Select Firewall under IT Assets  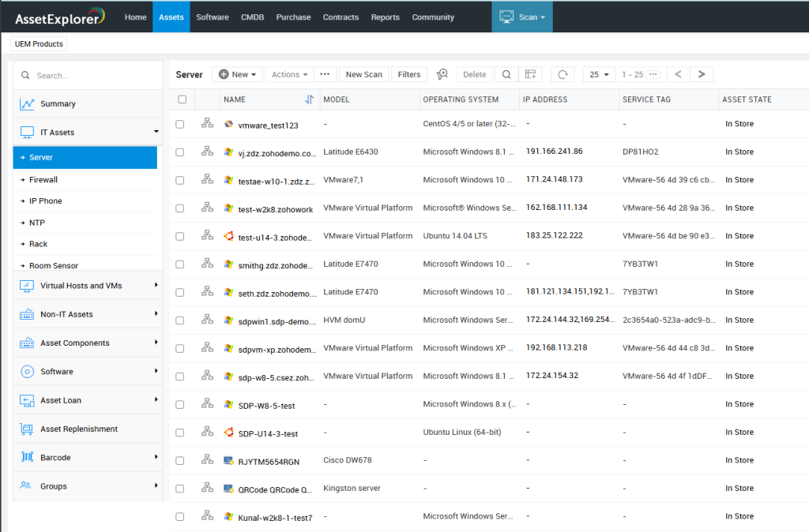click(x=43, y=179)
